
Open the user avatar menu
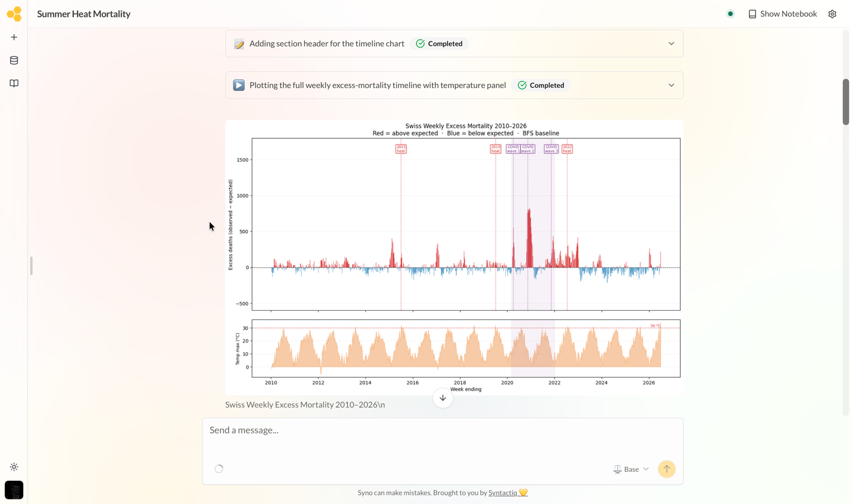pos(14,490)
